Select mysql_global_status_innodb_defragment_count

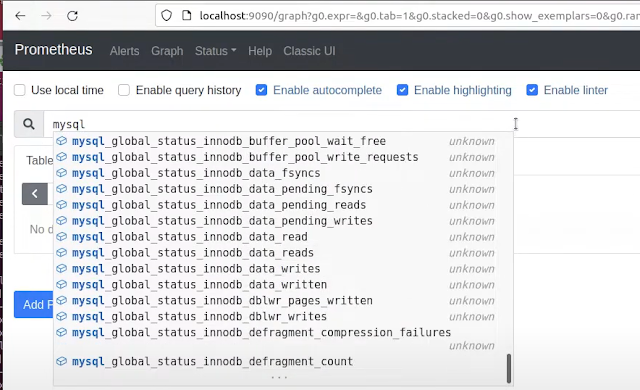click(x=283, y=361)
